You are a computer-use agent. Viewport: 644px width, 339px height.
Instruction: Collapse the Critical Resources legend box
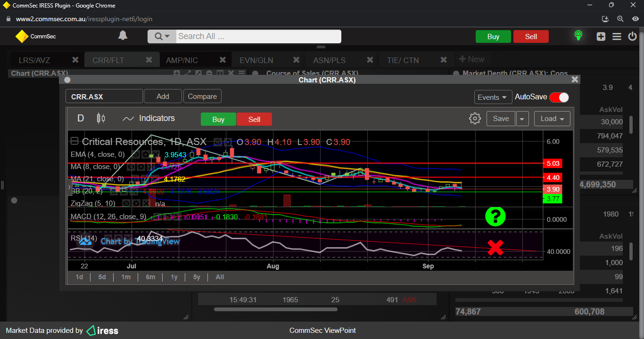pos(74,141)
